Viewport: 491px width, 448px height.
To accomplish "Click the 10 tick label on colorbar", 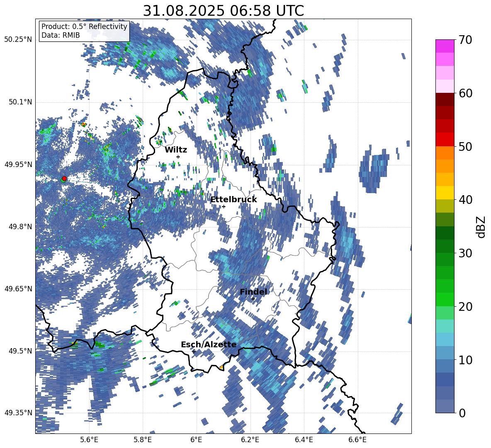I will pyautogui.click(x=465, y=360).
